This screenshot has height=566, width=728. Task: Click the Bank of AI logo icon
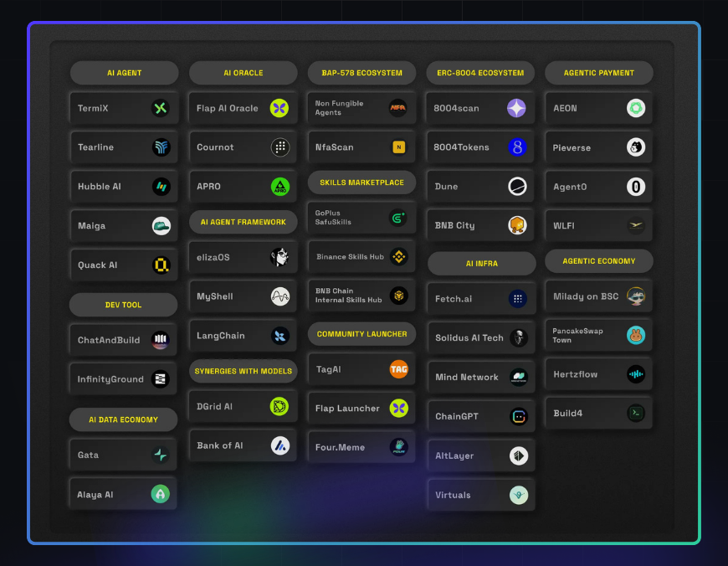pos(280,445)
